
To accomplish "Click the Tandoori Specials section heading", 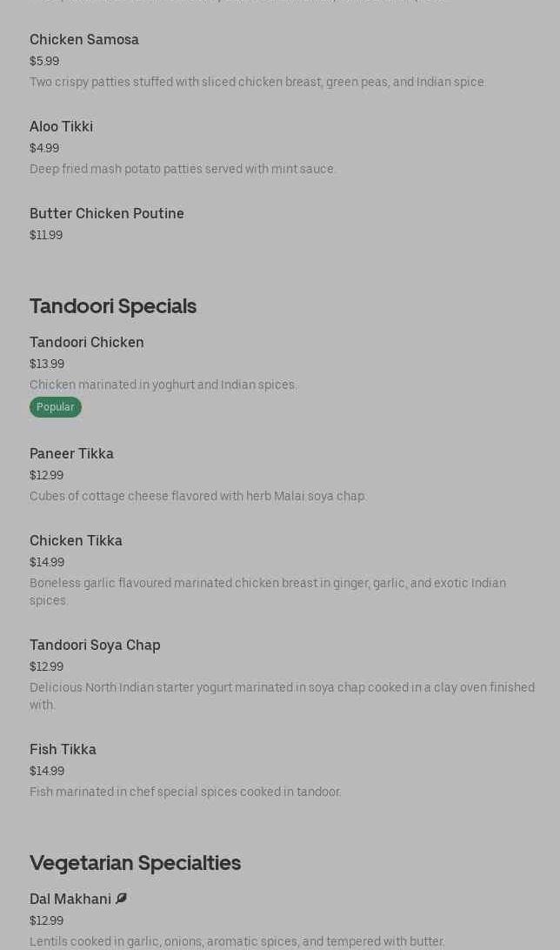I will point(113,305).
